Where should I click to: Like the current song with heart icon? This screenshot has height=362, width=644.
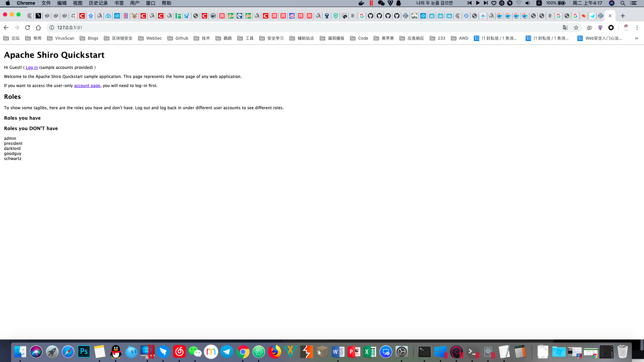[494, 3]
